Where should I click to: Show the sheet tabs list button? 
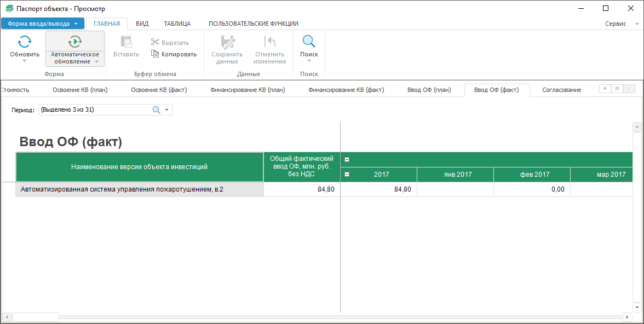pos(617,89)
